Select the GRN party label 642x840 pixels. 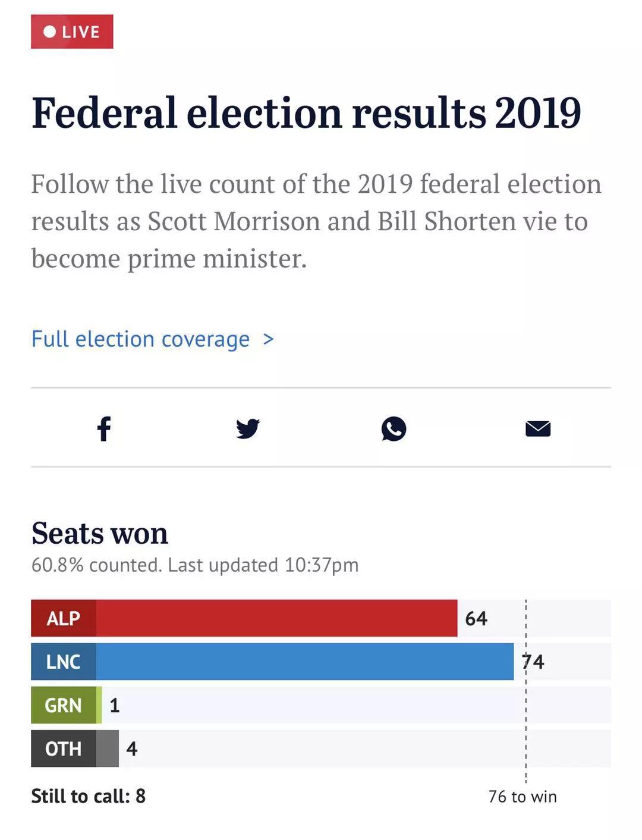click(64, 705)
